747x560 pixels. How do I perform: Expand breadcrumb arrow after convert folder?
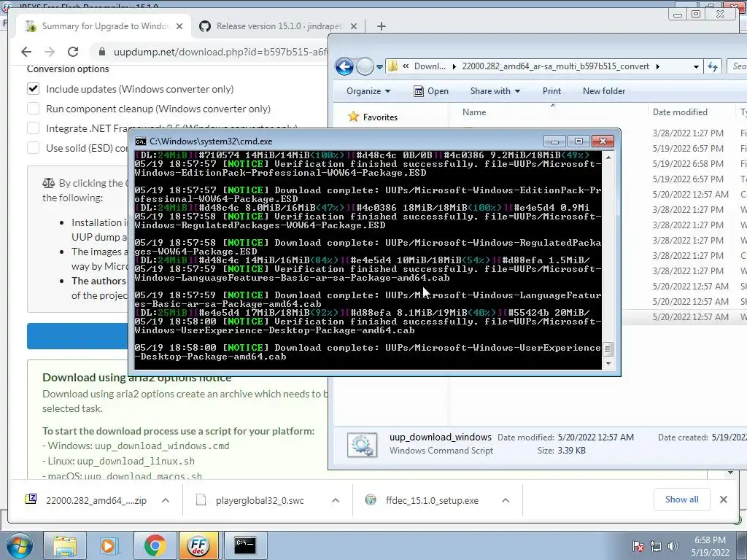(658, 66)
